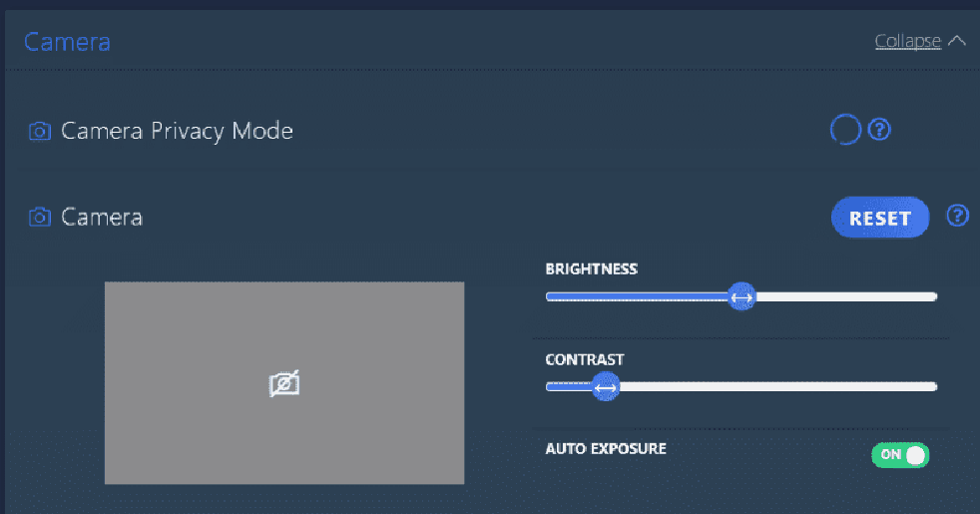Turn off the Auto Exposure switch
980x514 pixels.
click(900, 455)
